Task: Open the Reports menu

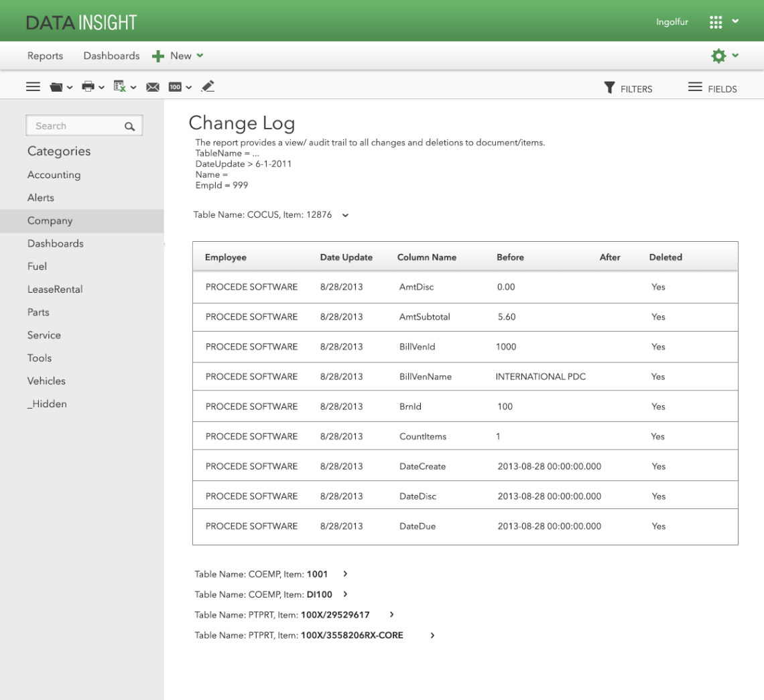Action: tap(45, 56)
